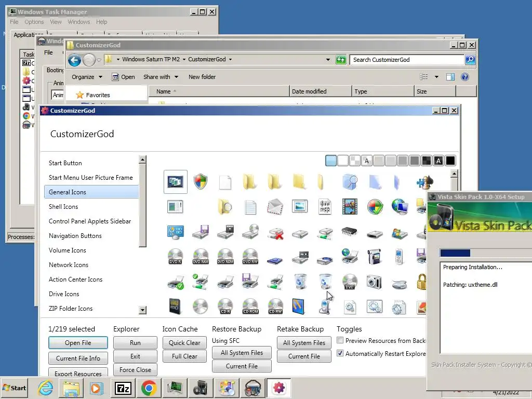532x399 pixels.
Task: Select the digital camera icon
Action: click(x=375, y=282)
